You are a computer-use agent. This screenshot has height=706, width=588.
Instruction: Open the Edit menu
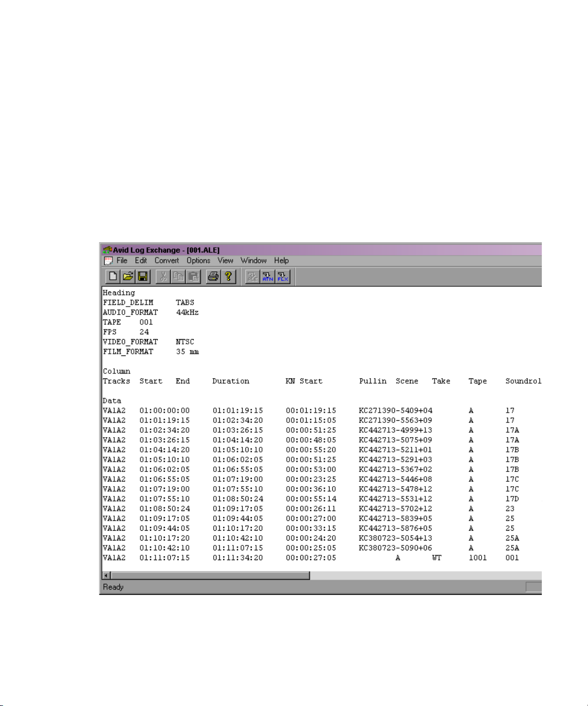(x=141, y=261)
